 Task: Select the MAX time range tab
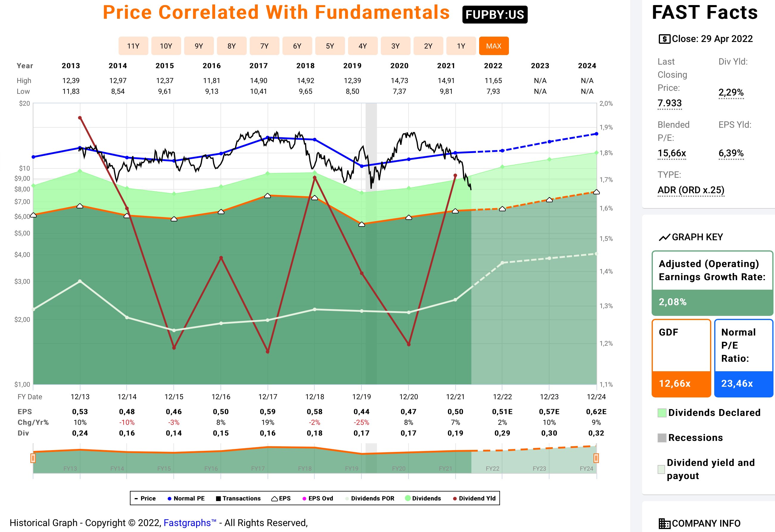[x=493, y=46]
